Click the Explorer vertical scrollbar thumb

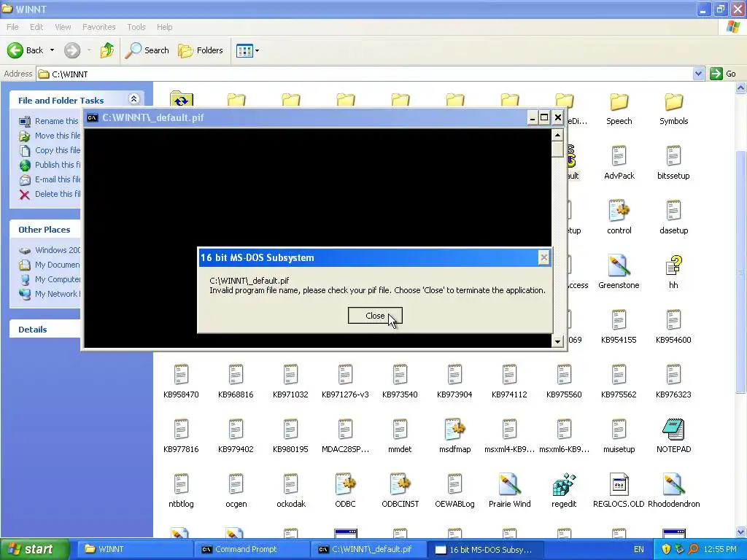740,271
